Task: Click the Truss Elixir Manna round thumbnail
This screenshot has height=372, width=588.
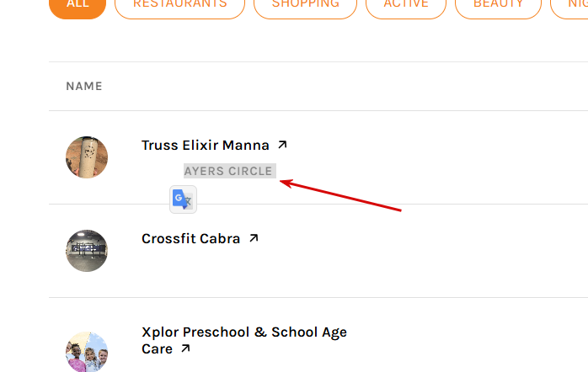Action: coord(87,157)
